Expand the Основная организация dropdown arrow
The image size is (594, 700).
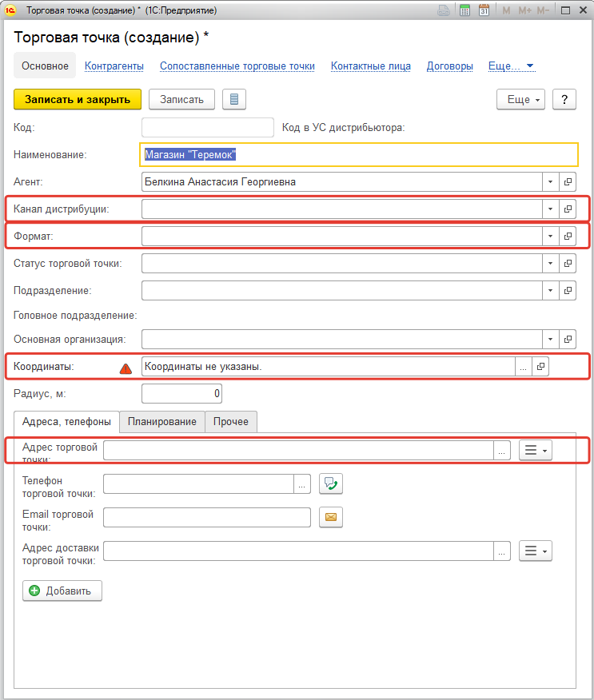(x=551, y=340)
